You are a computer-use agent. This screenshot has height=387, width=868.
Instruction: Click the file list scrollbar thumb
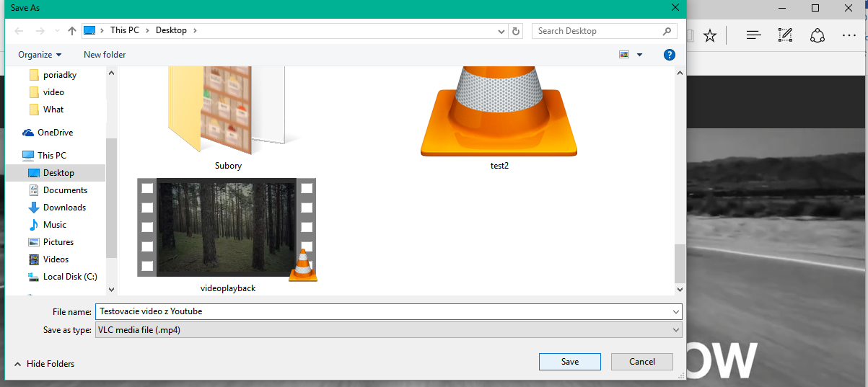tap(679, 263)
